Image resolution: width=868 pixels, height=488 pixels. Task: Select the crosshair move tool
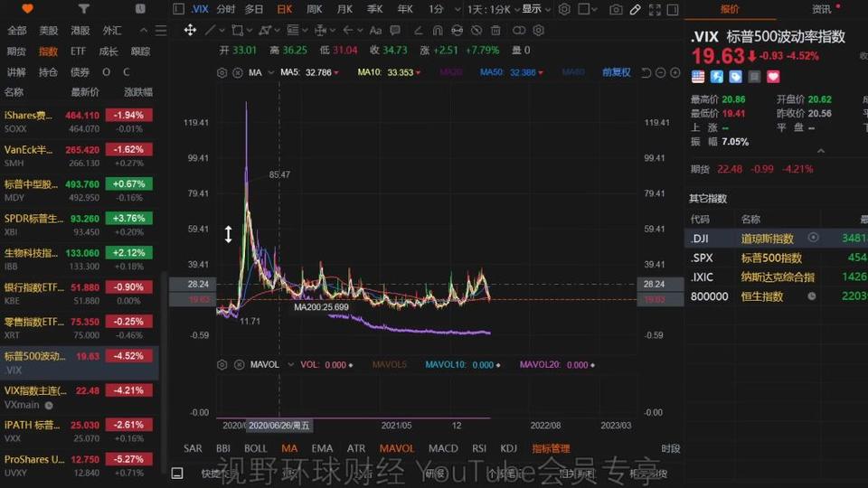[x=190, y=30]
